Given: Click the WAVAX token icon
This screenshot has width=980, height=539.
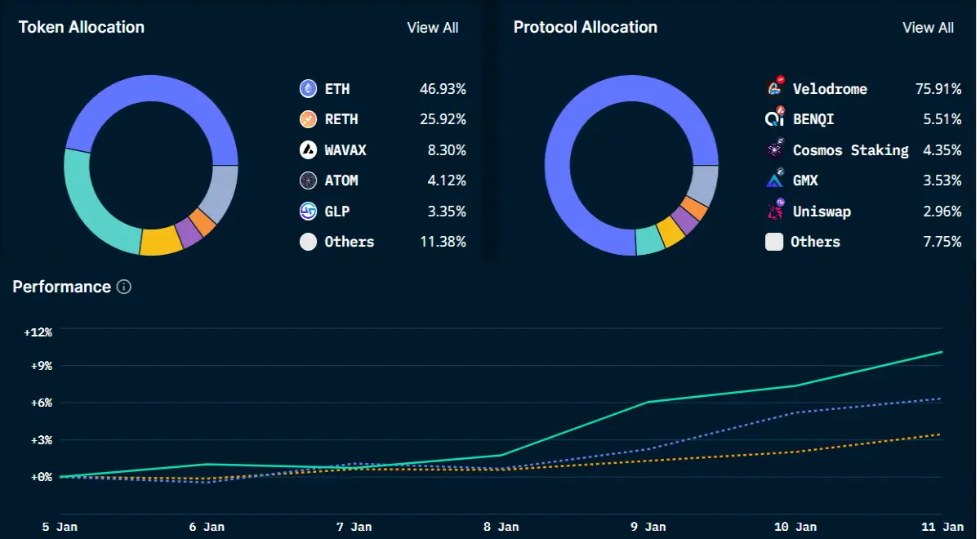Looking at the screenshot, I should tap(308, 149).
